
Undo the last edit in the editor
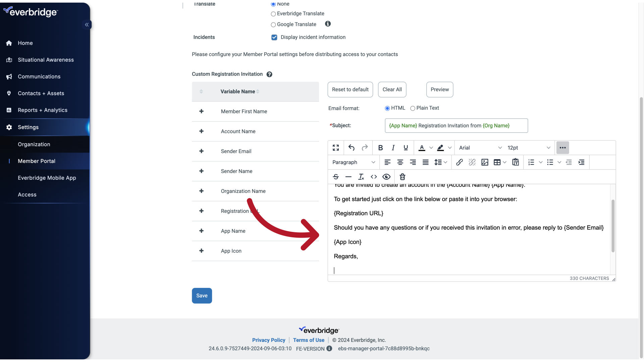click(352, 147)
